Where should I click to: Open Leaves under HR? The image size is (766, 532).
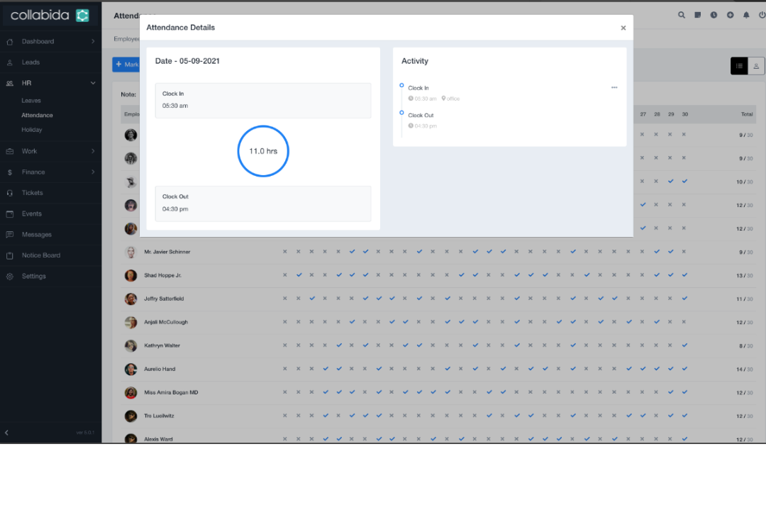pyautogui.click(x=31, y=101)
